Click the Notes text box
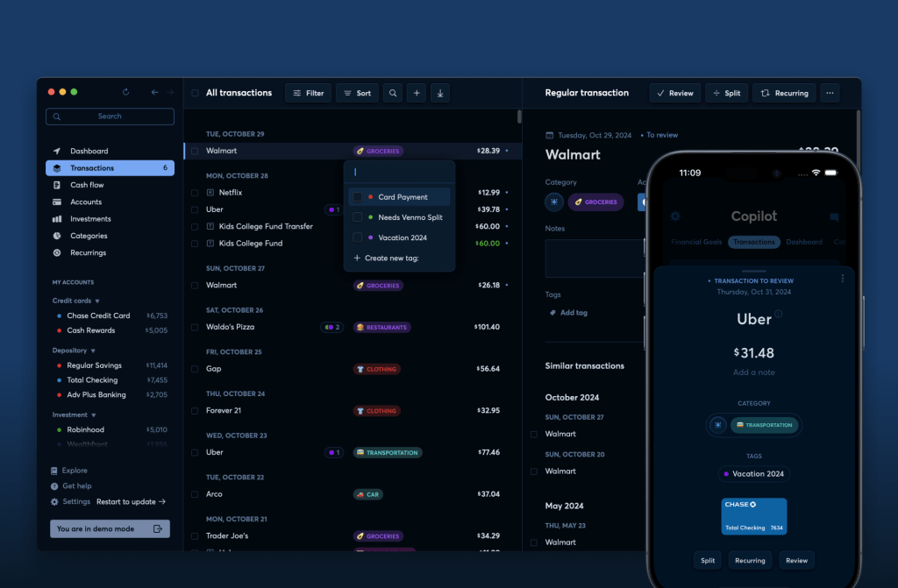Screen dimensions: 898x588 coord(595,259)
